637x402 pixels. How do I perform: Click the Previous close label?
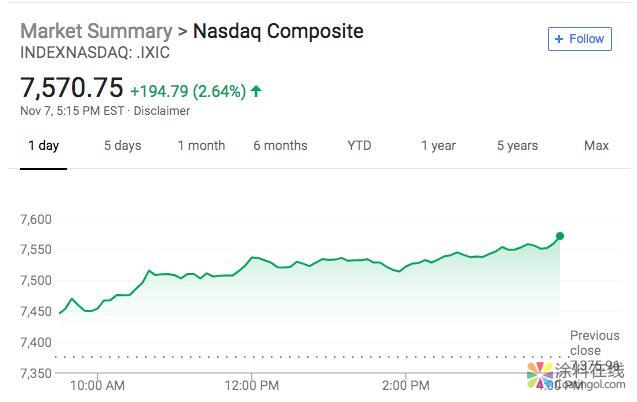pos(594,343)
